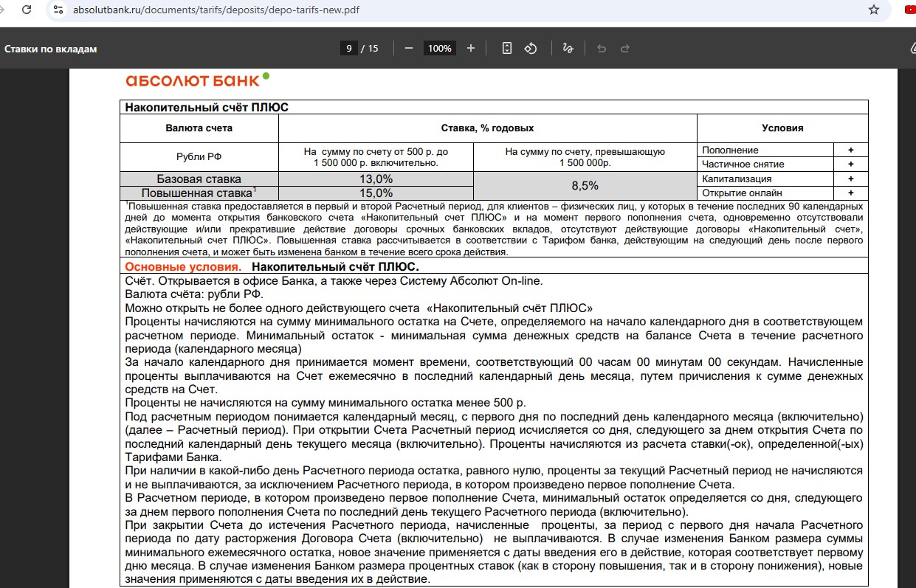The height and width of the screenshot is (588, 916).
Task: Click the 8,5% rate cell
Action: (x=585, y=186)
